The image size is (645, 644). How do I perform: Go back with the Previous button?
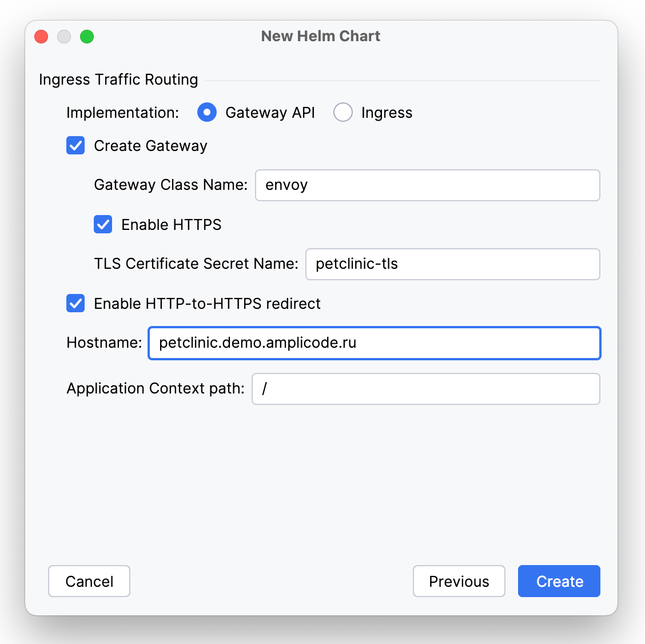(x=459, y=581)
